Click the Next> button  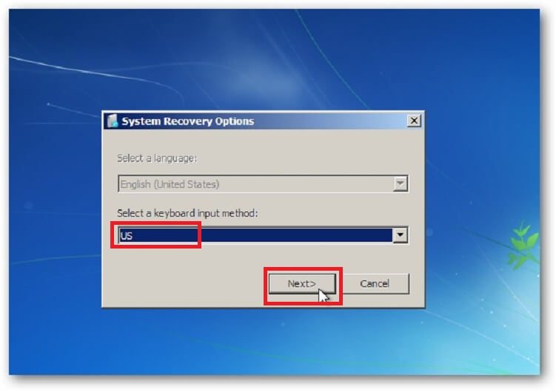point(302,284)
